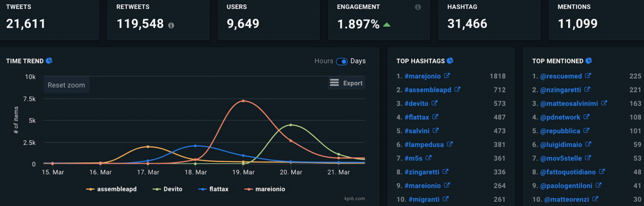Image resolution: width=644 pixels, height=206 pixels.
Task: Open pie chart icon beside Top Hashtags
Action: point(450,61)
